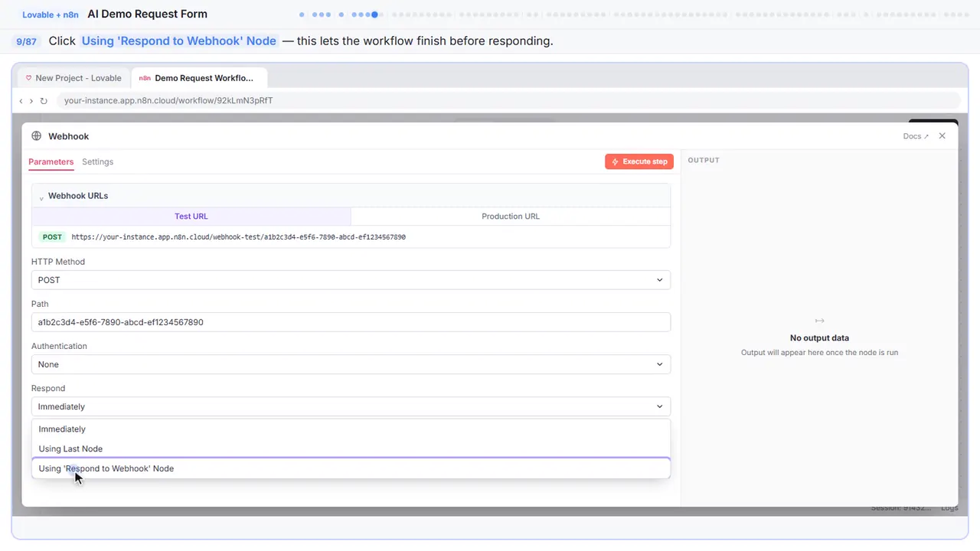Select the Parameters tab
This screenshot has width=980, height=551.
51,161
